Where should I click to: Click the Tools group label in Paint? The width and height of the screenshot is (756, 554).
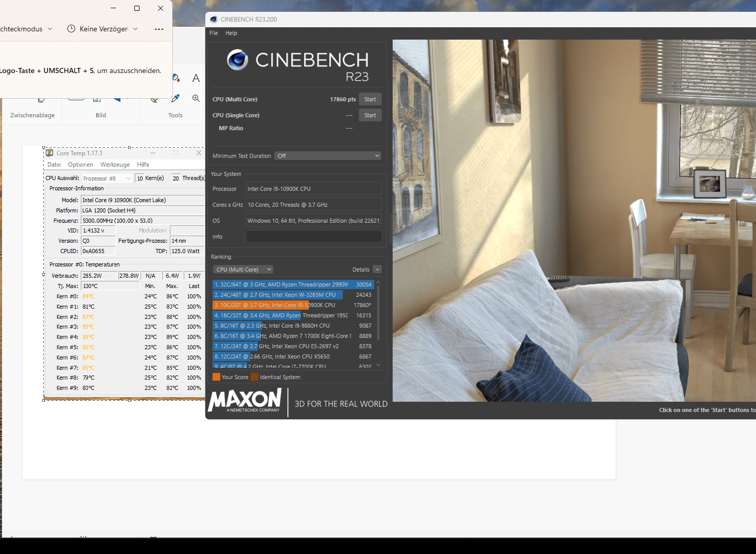(x=175, y=115)
